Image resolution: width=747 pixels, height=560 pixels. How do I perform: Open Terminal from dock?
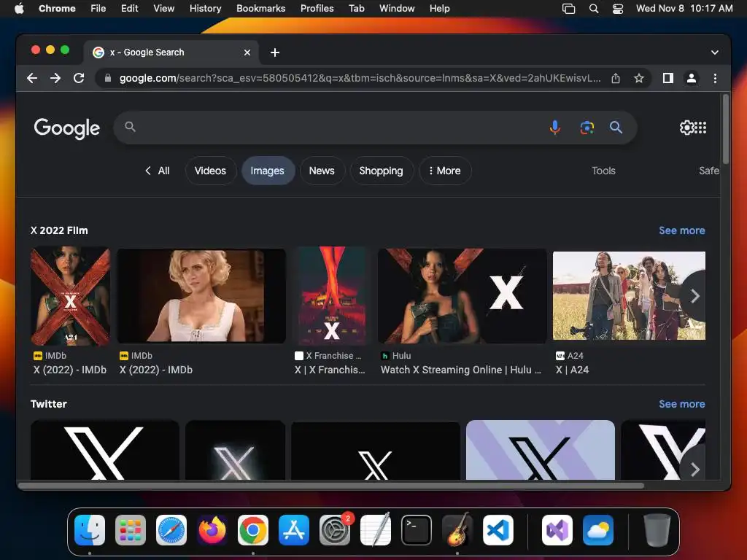pyautogui.click(x=416, y=530)
